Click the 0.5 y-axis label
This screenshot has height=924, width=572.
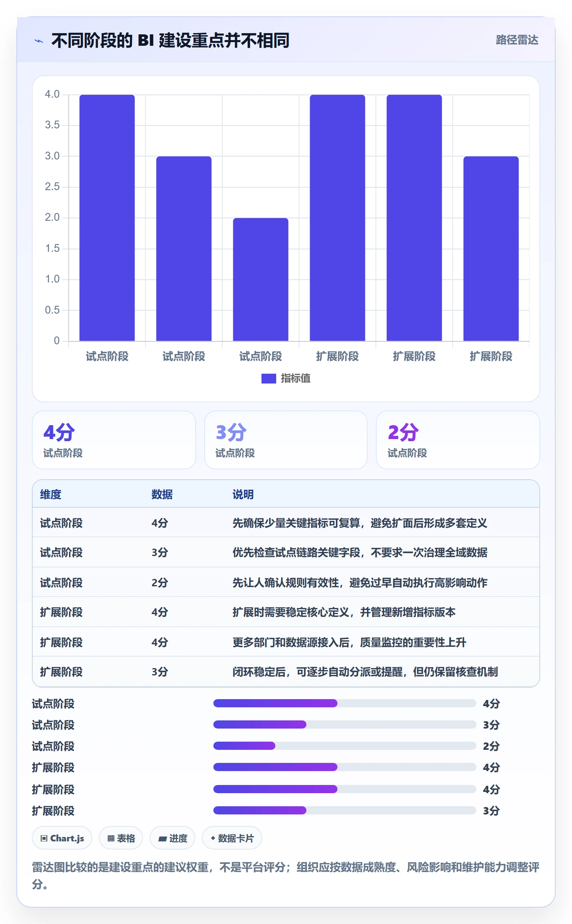[52, 310]
